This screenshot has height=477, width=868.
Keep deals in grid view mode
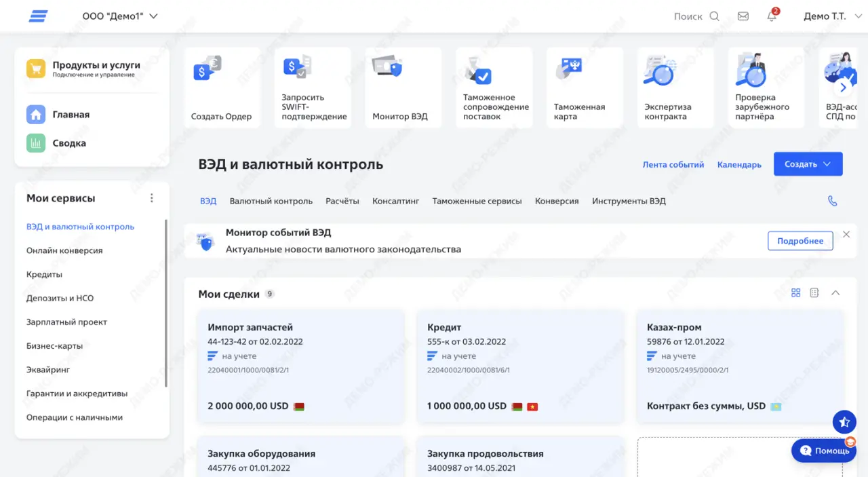(795, 292)
